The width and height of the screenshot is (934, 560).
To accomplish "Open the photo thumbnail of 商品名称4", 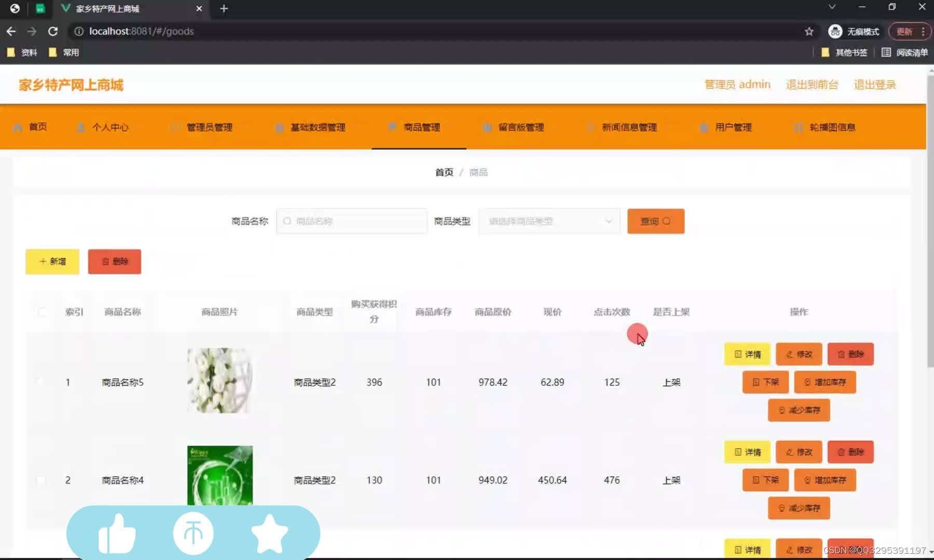I will click(x=220, y=475).
